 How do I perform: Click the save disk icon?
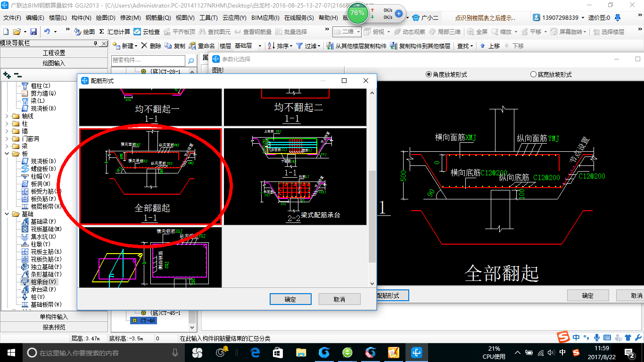pyautogui.click(x=33, y=32)
